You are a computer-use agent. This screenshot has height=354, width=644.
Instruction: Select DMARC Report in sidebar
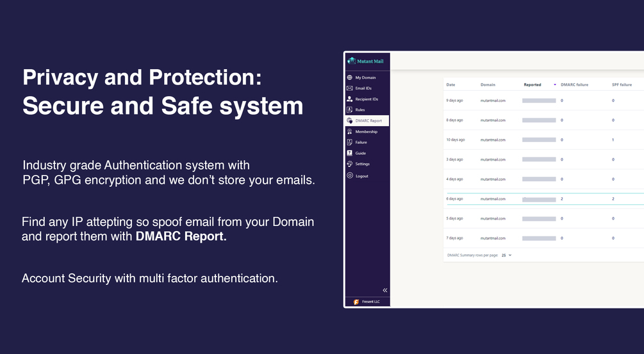click(x=367, y=120)
